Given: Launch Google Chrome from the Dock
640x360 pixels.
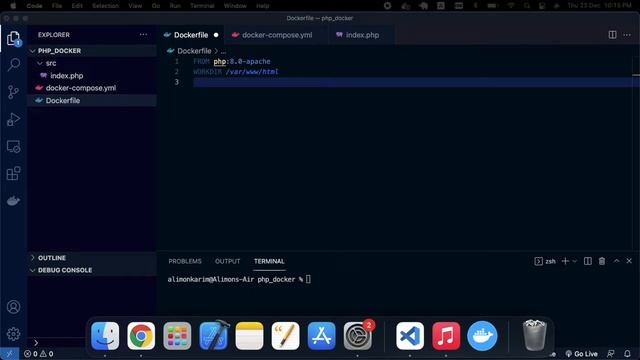Looking at the screenshot, I should [x=141, y=336].
